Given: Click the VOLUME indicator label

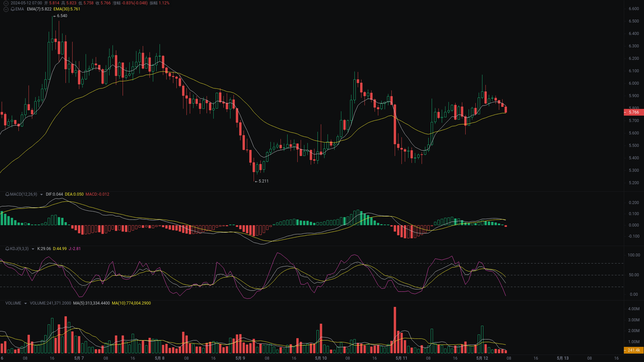Looking at the screenshot, I should click(x=13, y=303).
